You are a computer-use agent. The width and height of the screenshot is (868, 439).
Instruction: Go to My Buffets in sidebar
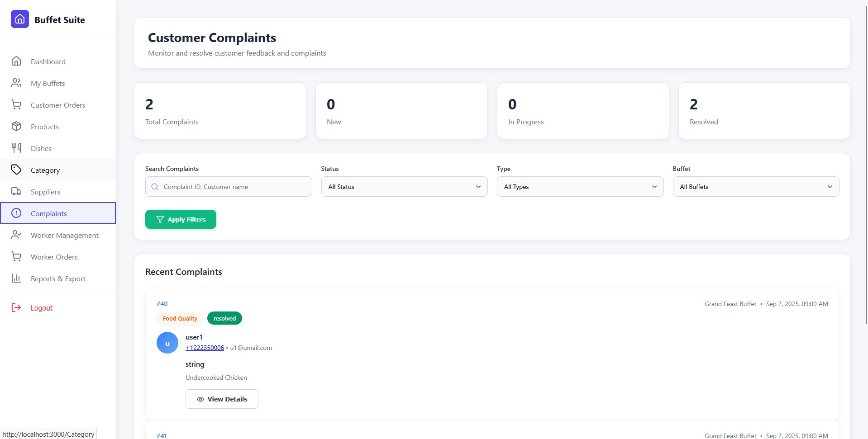48,83
